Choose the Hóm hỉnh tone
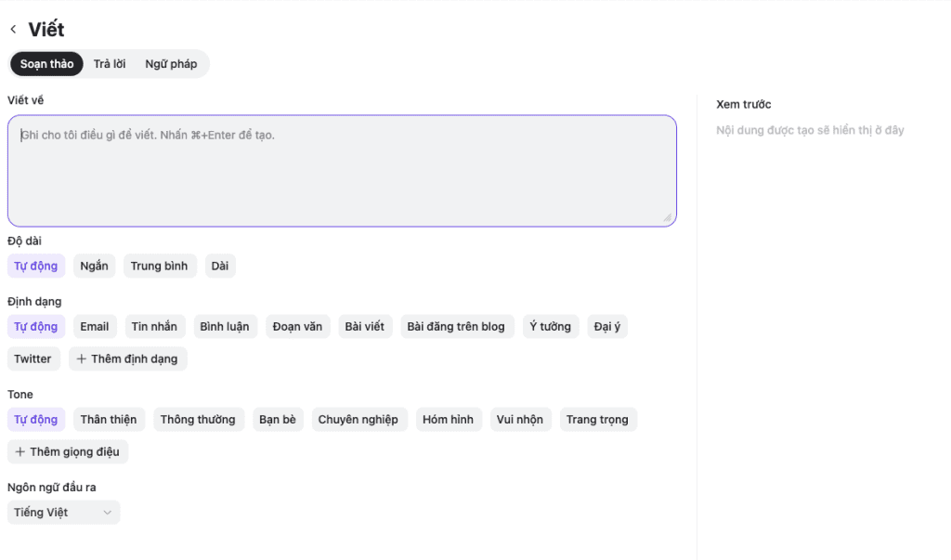The width and height of the screenshot is (951, 560). click(x=448, y=420)
